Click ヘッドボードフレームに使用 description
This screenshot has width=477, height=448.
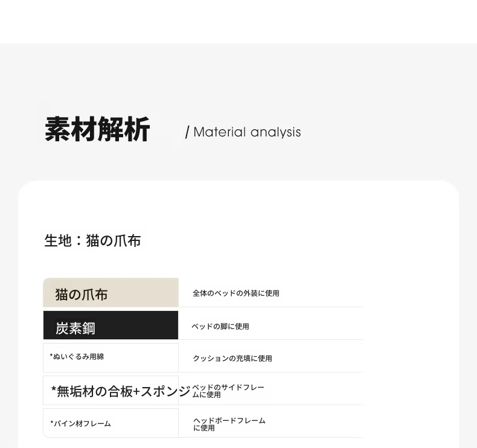(x=229, y=424)
